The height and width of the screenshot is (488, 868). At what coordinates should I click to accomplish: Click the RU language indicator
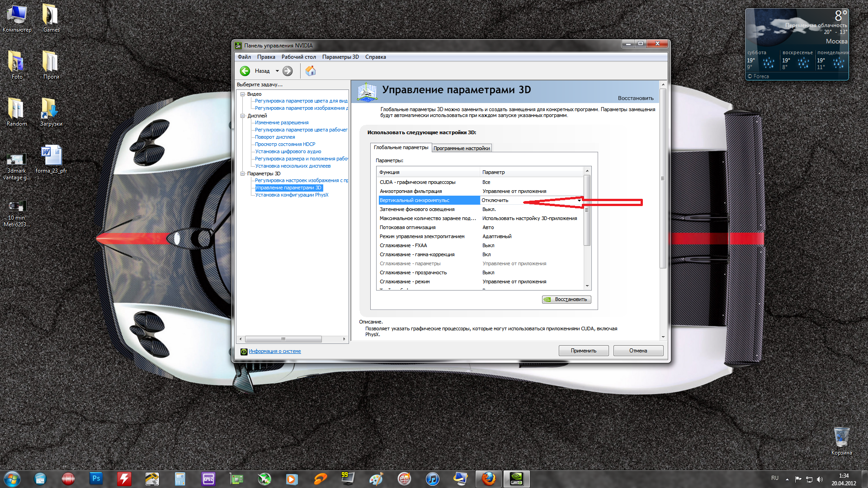[775, 478]
